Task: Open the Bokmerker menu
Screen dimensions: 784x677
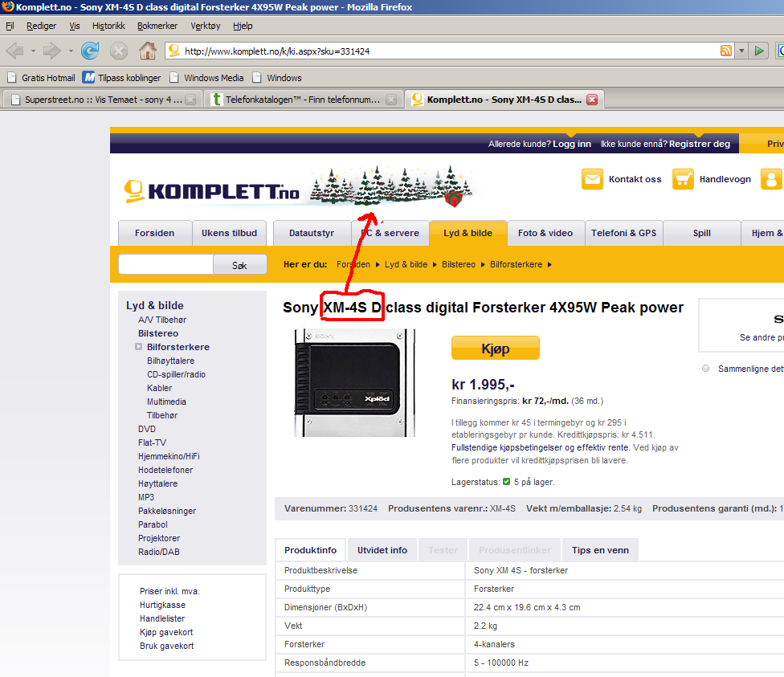Action: pos(157,26)
